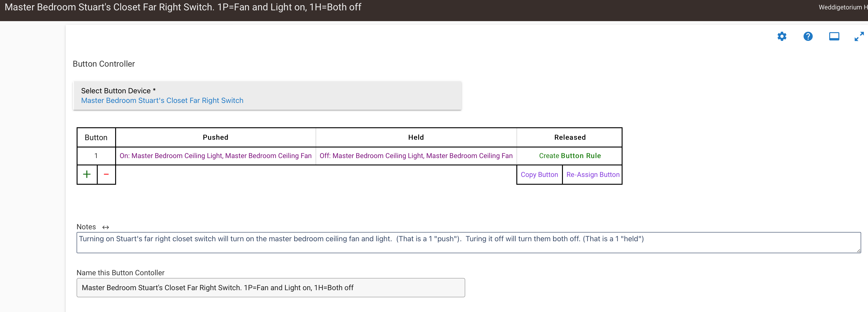Click the Notes textarea resize handle
The height and width of the screenshot is (312, 868).
pos(858,250)
